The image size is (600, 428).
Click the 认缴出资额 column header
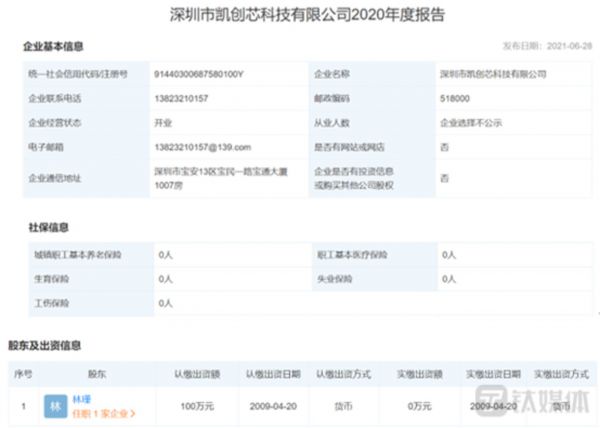pyautogui.click(x=196, y=373)
